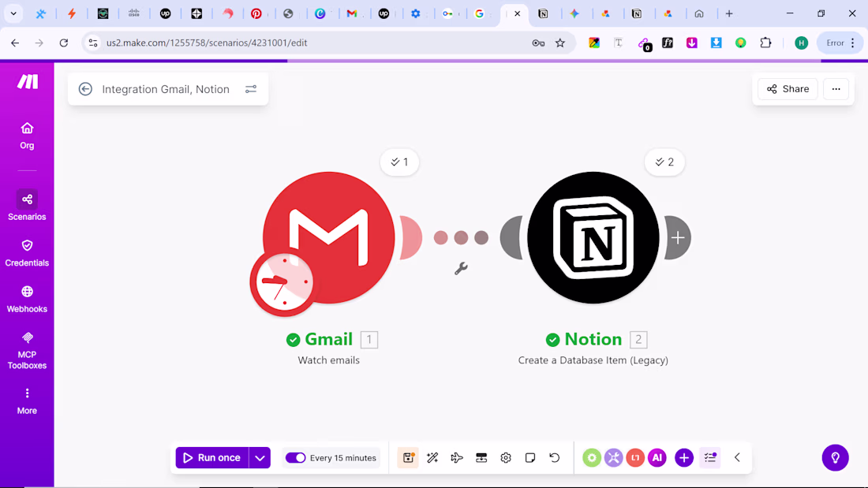Reload the browser page
Image resolution: width=868 pixels, height=488 pixels.
click(64, 43)
